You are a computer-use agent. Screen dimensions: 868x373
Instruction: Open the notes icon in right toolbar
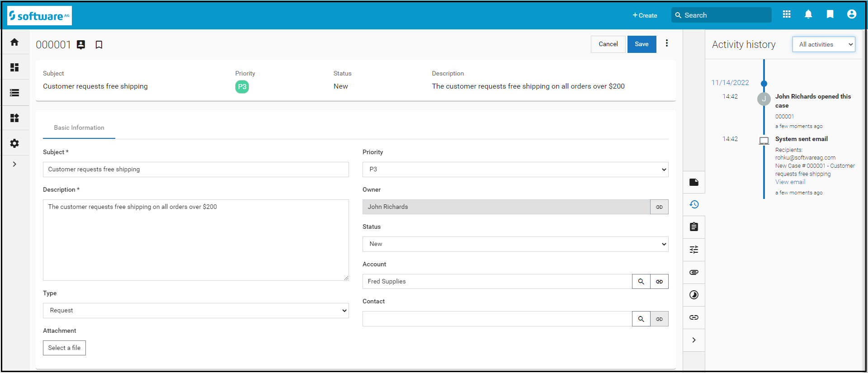[694, 182]
